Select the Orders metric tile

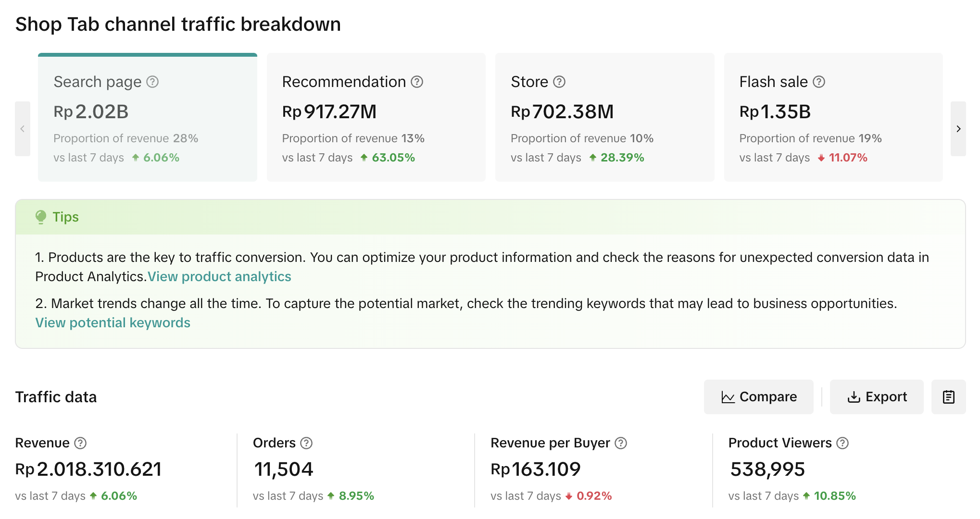(355, 469)
